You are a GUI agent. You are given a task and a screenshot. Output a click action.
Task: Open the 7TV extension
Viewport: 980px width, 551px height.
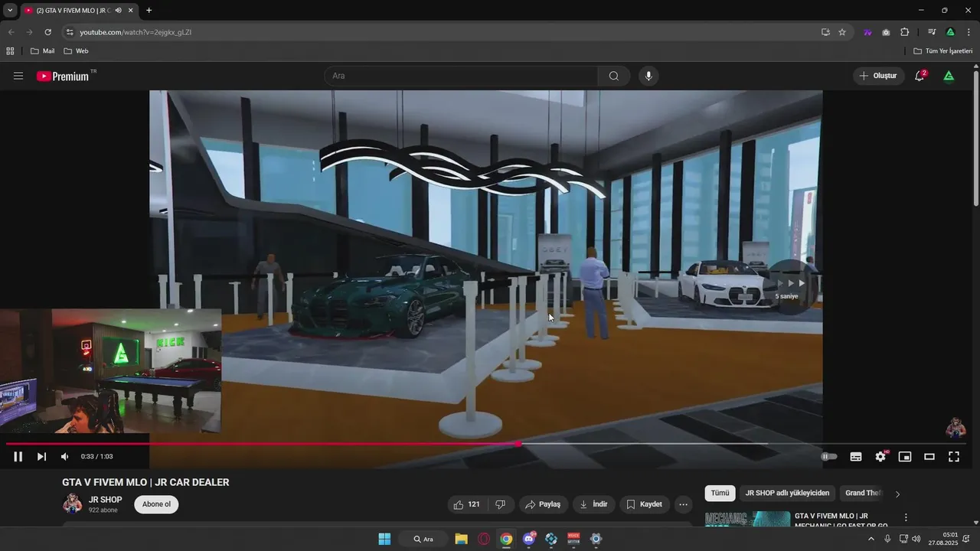pyautogui.click(x=867, y=32)
